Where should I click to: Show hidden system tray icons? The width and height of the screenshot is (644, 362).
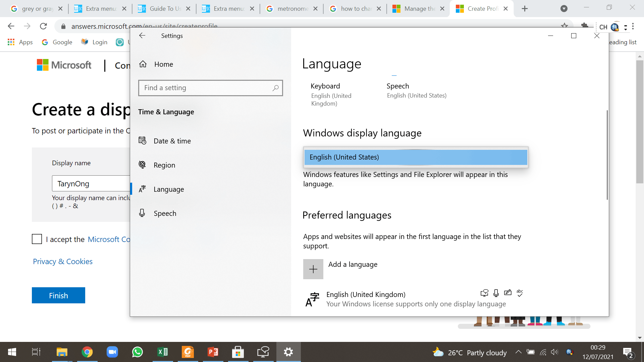point(518,352)
